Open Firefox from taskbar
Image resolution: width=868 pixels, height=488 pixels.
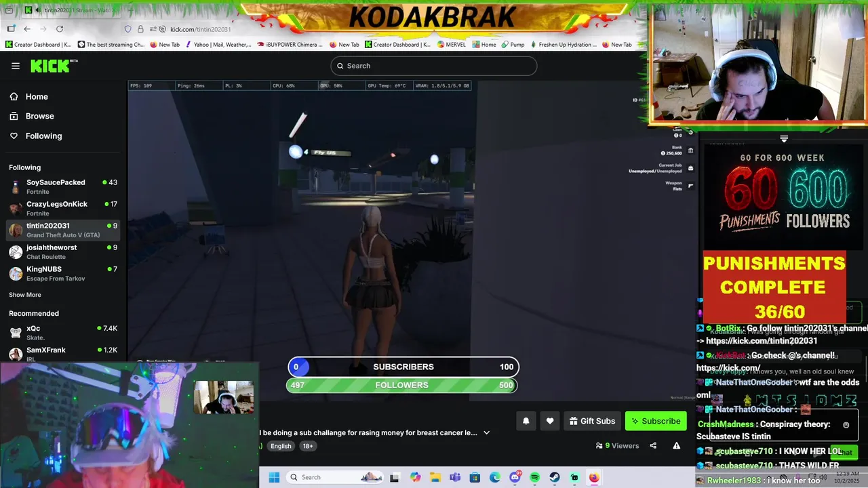(x=594, y=477)
